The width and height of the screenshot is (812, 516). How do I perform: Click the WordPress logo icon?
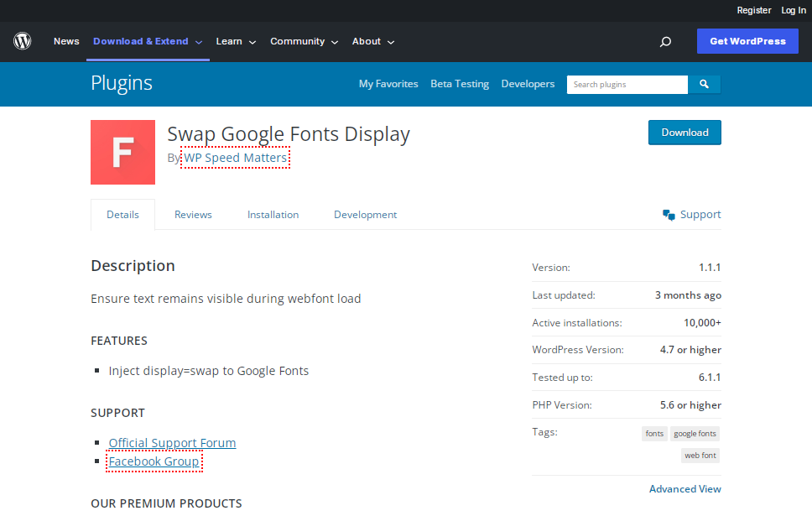(x=22, y=41)
